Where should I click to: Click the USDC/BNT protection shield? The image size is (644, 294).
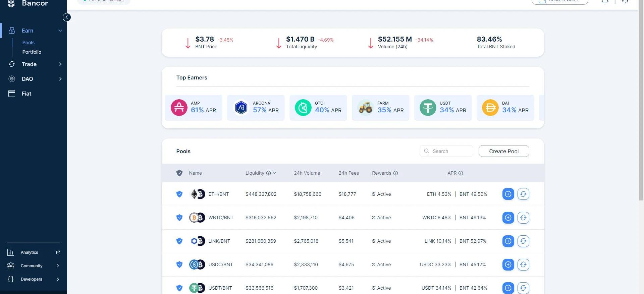(179, 264)
